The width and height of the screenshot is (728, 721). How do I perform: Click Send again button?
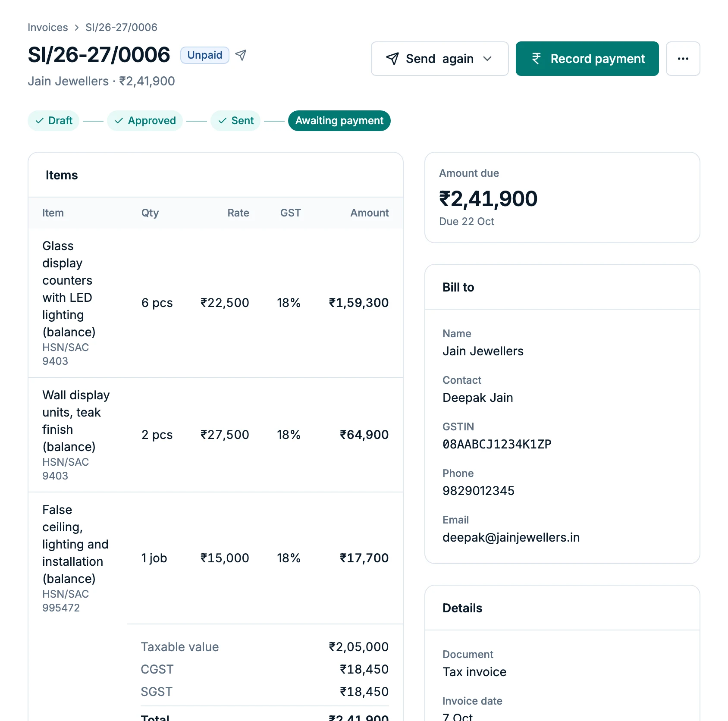pyautogui.click(x=439, y=59)
